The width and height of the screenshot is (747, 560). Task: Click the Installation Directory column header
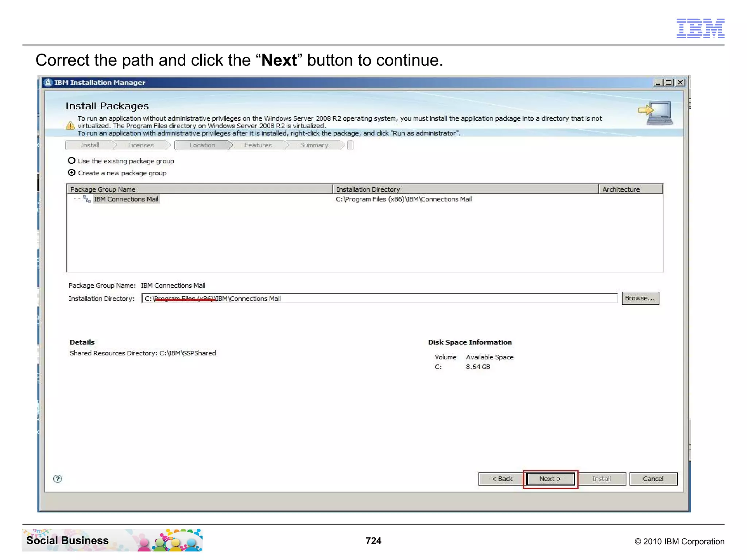point(465,189)
